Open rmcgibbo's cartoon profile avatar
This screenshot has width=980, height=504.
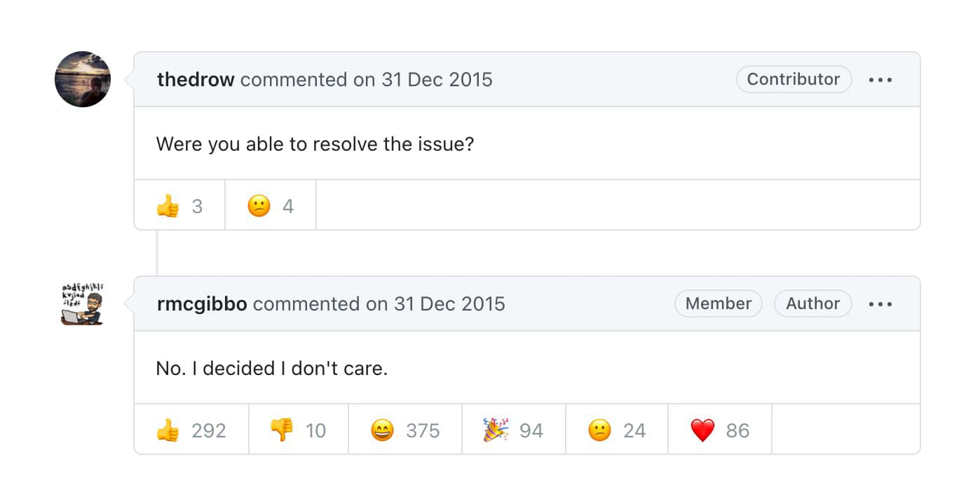tap(83, 304)
